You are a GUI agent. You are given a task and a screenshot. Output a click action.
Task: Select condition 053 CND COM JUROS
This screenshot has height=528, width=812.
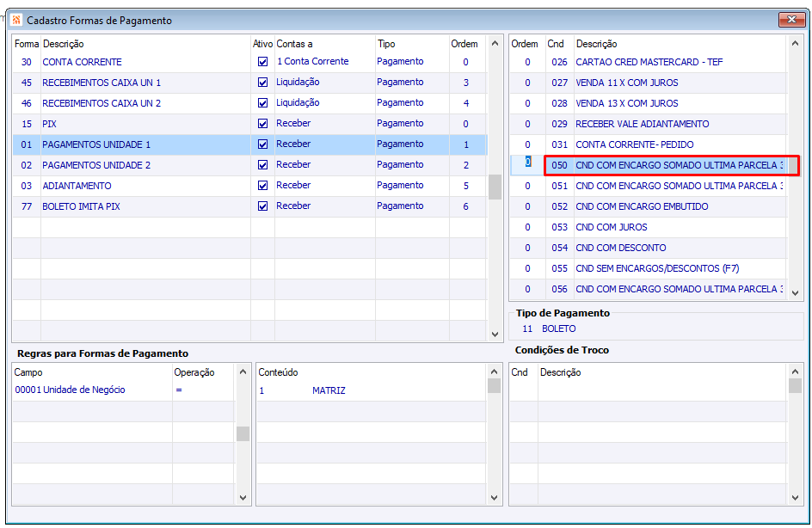pyautogui.click(x=649, y=227)
